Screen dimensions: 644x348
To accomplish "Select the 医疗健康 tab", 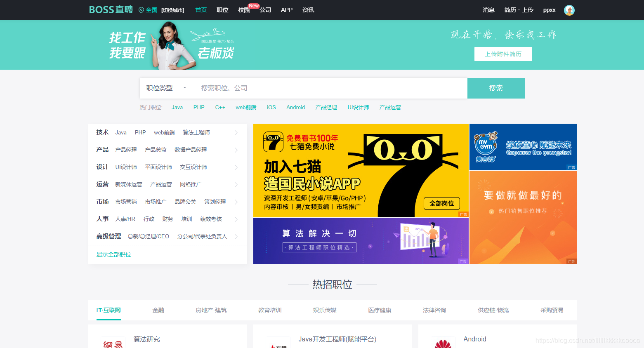I will 380,310.
